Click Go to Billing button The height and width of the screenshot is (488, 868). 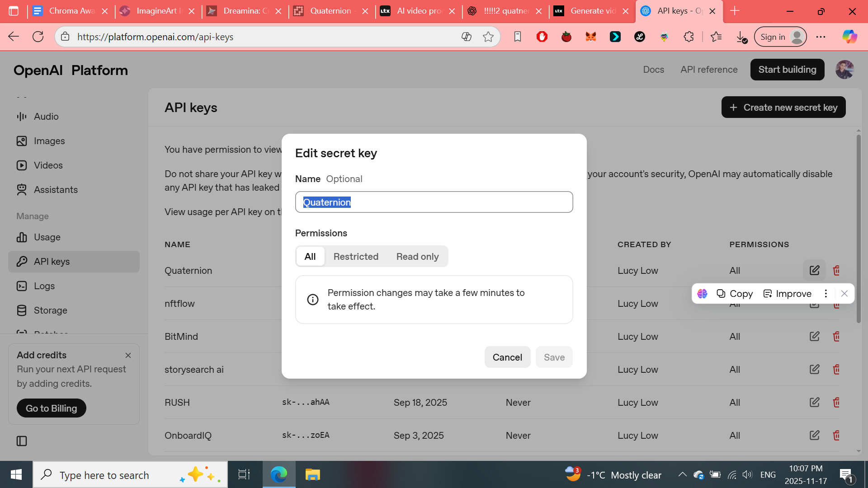(52, 408)
